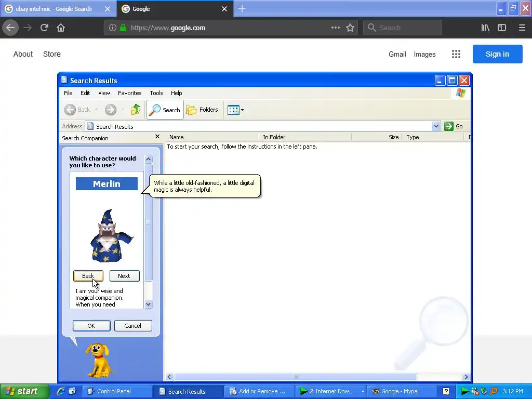Click the character Next button
The height and width of the screenshot is (399, 532).
pyautogui.click(x=124, y=276)
